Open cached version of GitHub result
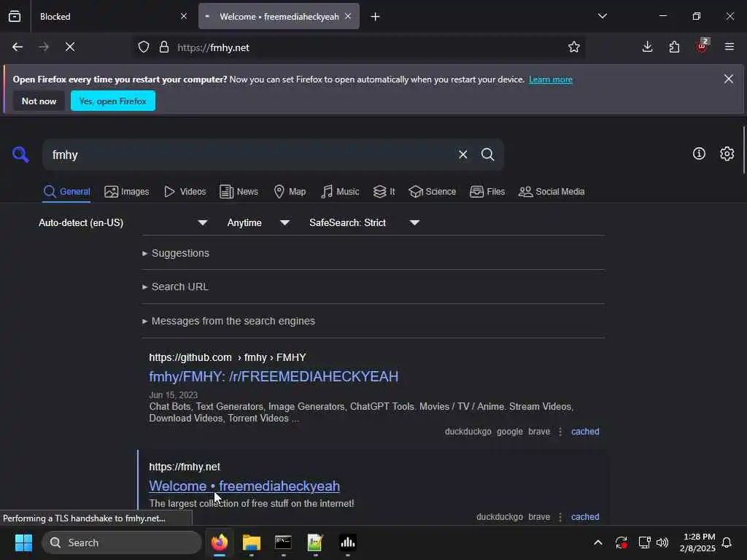This screenshot has width=747, height=560. pos(585,432)
